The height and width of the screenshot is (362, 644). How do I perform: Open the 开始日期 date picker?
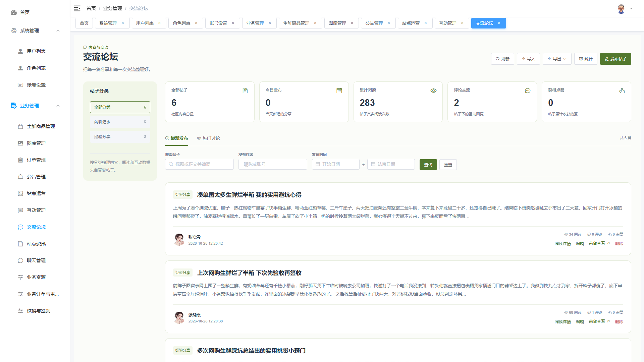point(336,164)
